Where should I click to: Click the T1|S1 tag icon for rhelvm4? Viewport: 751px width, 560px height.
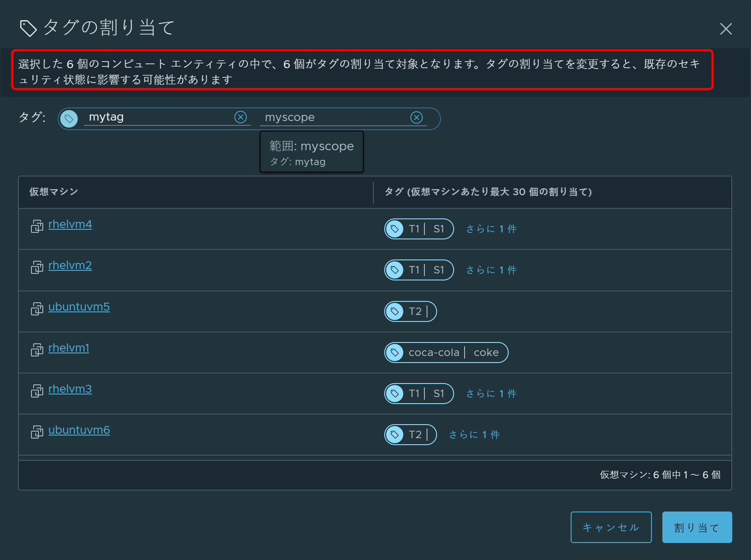[395, 229]
